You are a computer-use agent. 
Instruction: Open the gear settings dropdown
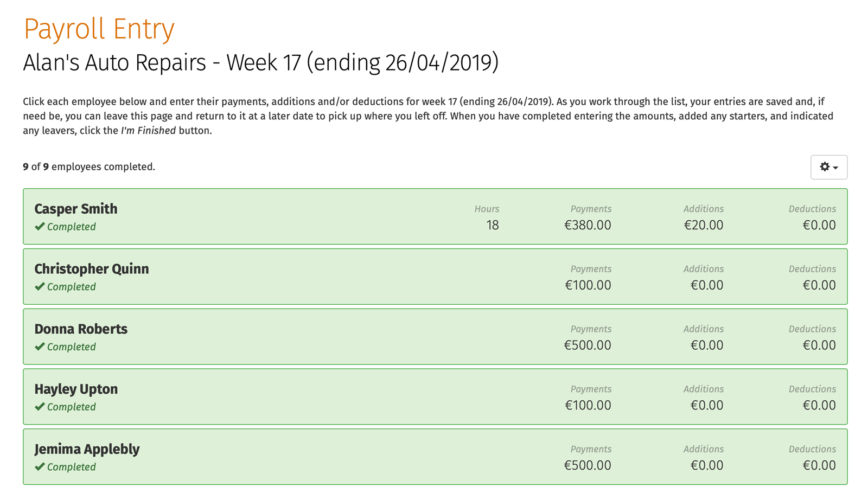(828, 167)
